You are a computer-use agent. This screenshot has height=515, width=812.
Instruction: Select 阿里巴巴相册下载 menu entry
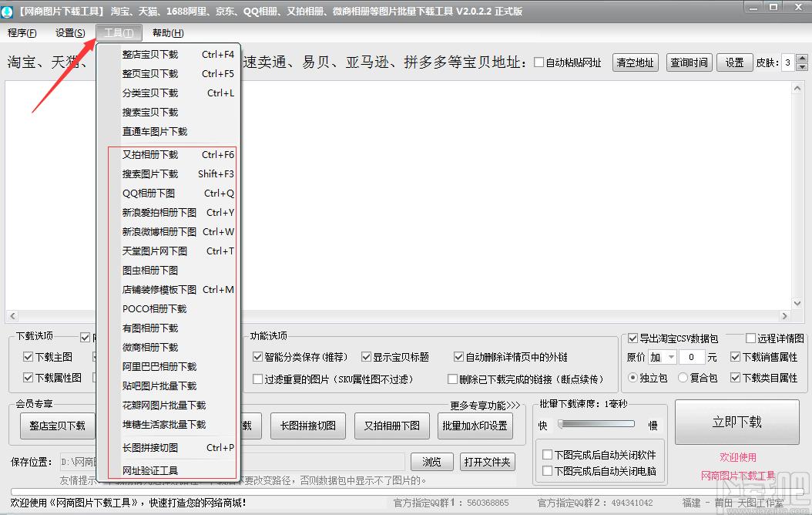[x=169, y=366]
